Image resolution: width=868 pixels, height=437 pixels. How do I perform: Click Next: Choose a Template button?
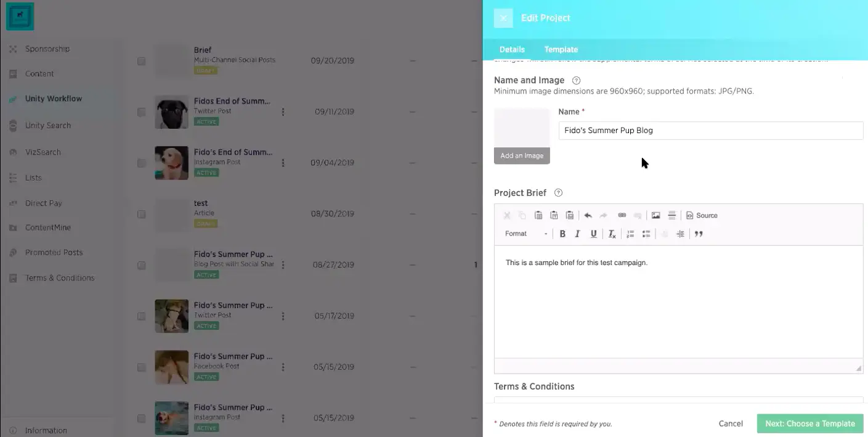coord(809,423)
